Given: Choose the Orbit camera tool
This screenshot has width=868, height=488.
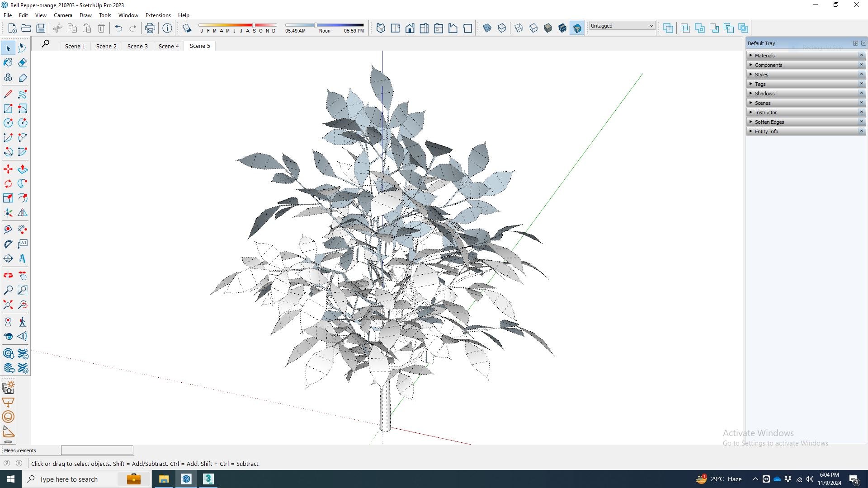Looking at the screenshot, I should pyautogui.click(x=8, y=276).
